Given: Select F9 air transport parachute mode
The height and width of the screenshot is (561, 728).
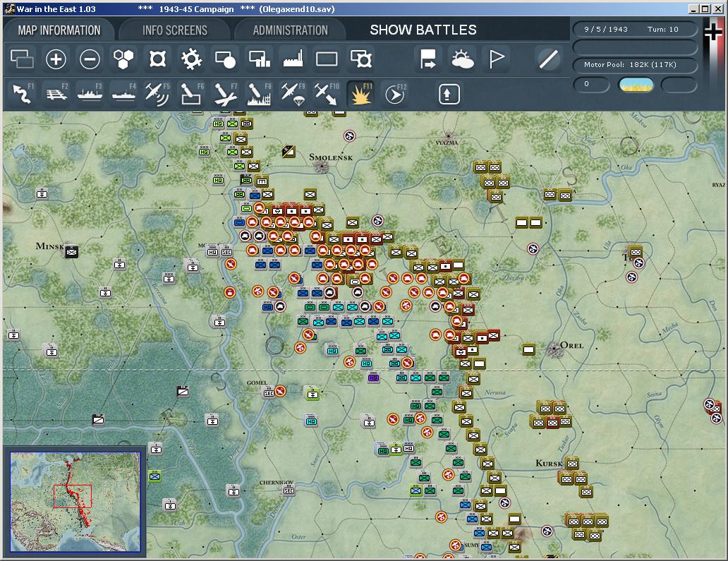Looking at the screenshot, I should tap(293, 93).
